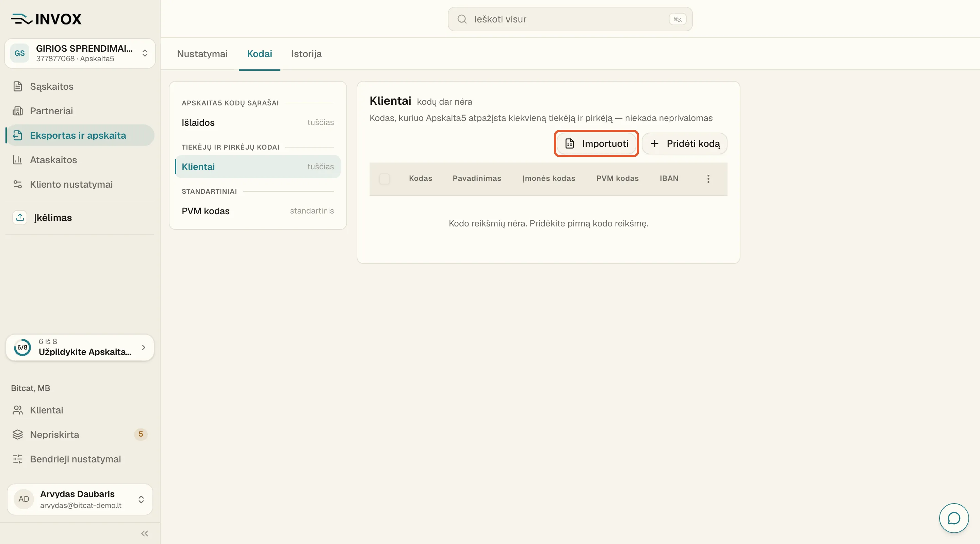Screen dimensions: 980x544
Task: Click the Nepriskirta badge showing 5
Action: click(x=141, y=434)
